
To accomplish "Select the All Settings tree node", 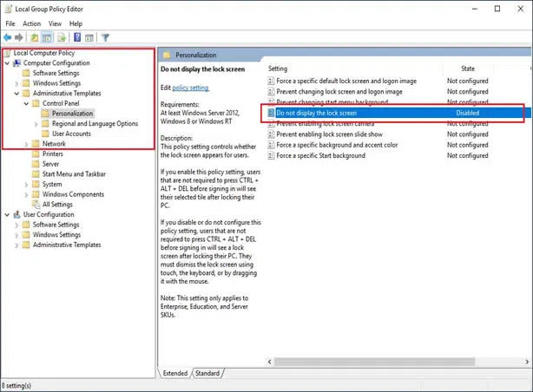I will [57, 204].
